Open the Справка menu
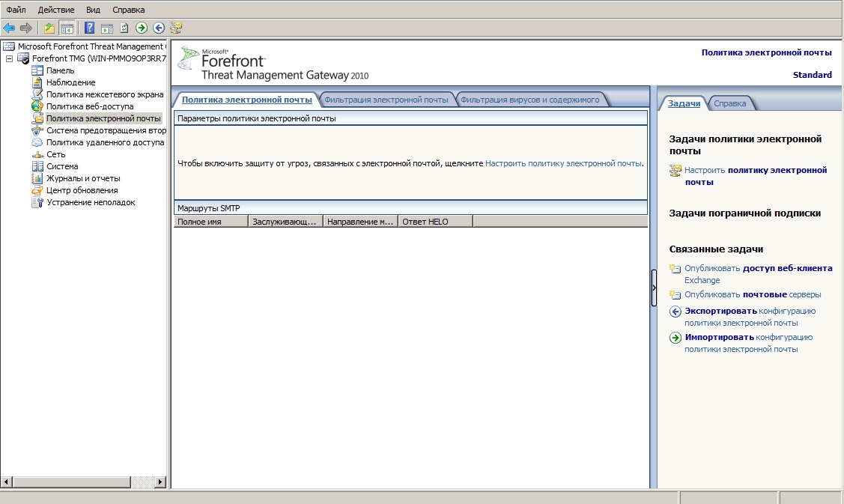Screen dimensions: 844x504 [x=129, y=10]
